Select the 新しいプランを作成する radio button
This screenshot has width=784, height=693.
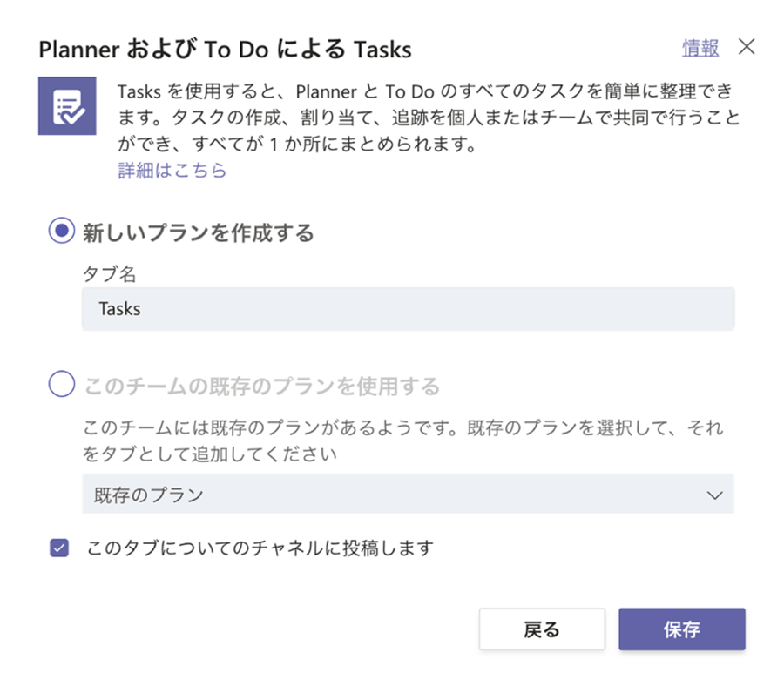[61, 232]
